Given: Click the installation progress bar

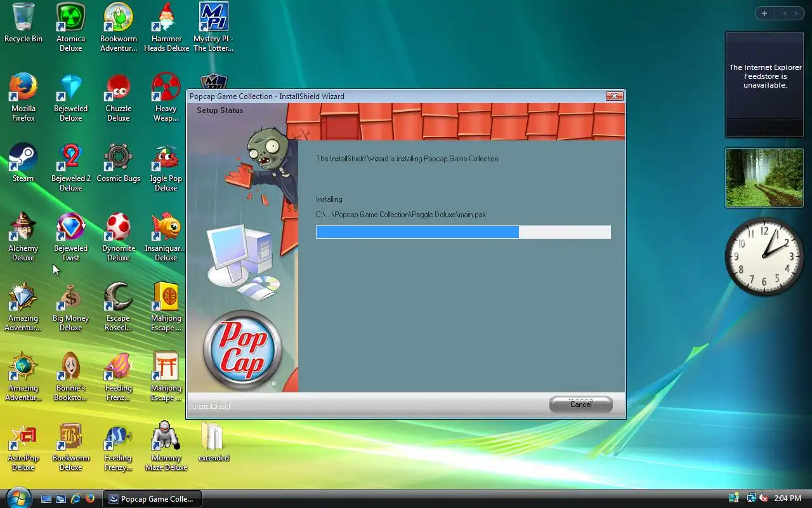Looking at the screenshot, I should tap(463, 232).
